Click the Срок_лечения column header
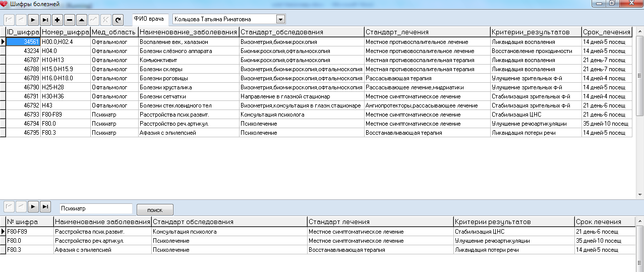The width and height of the screenshot is (644, 272). 607,32
